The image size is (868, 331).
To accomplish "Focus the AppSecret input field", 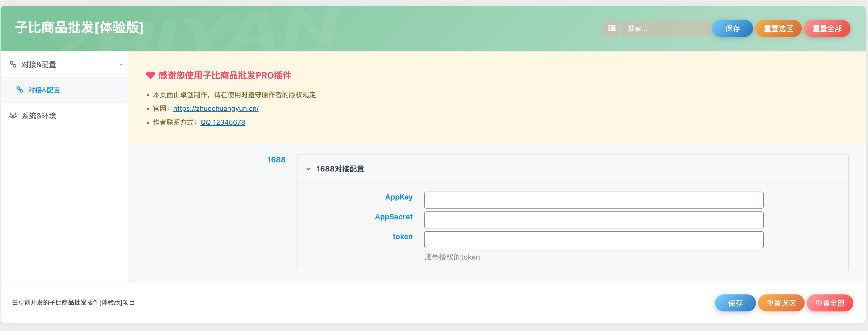I will tap(593, 220).
